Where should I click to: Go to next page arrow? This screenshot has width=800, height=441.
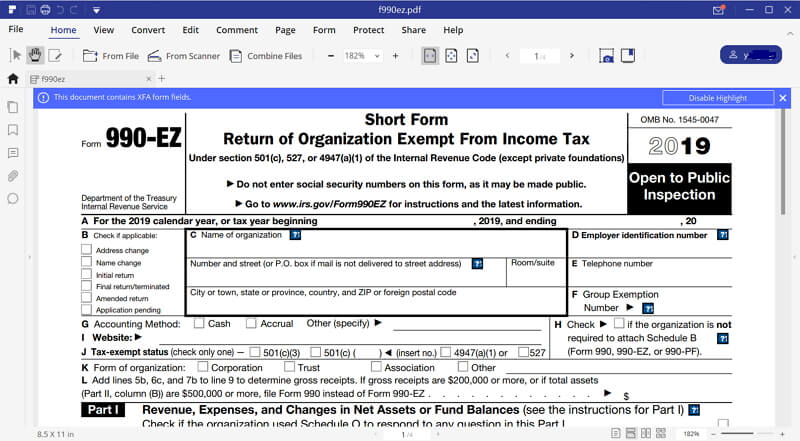click(572, 56)
